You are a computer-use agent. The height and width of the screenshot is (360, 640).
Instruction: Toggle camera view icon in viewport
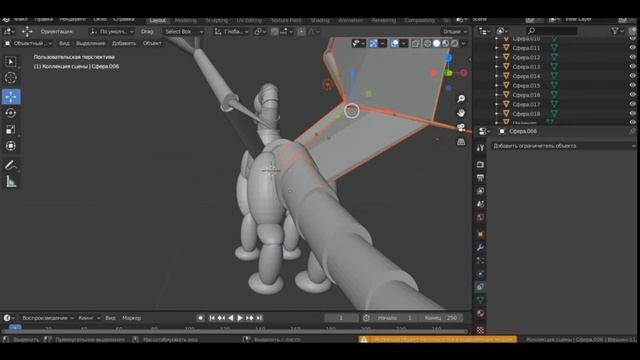tap(461, 127)
